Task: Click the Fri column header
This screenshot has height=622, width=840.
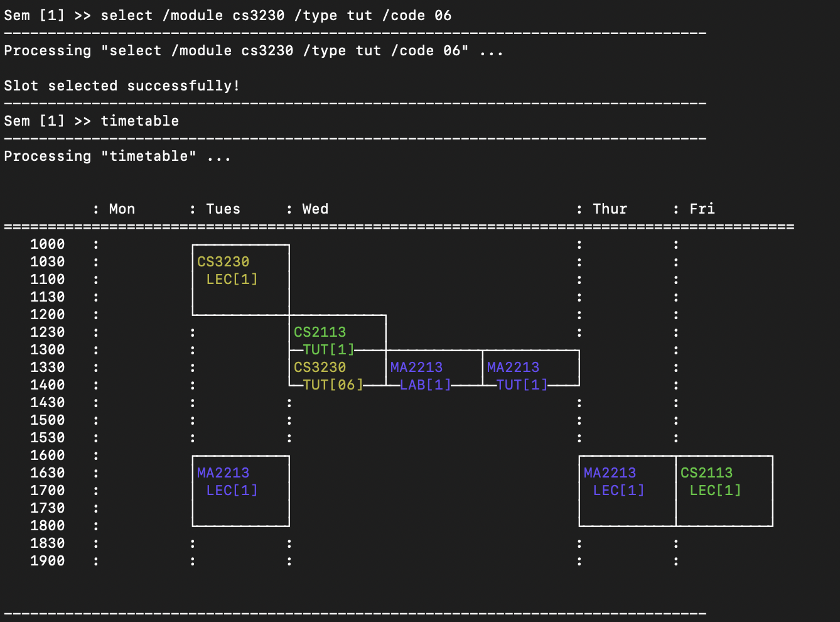Action: tap(702, 209)
